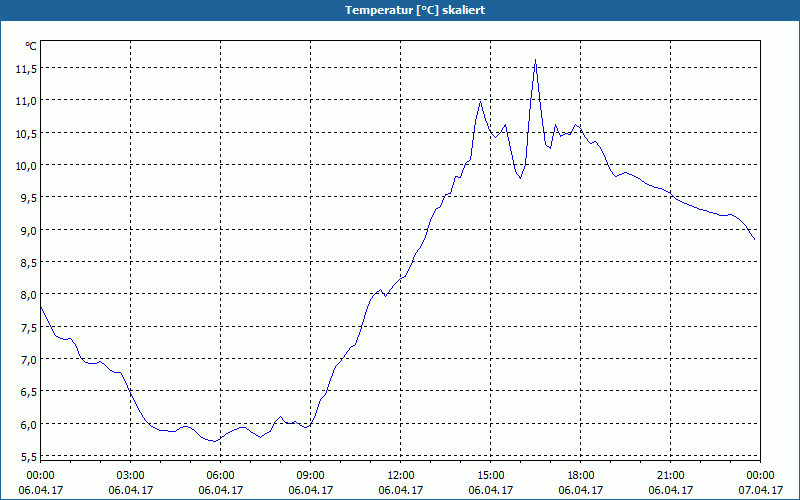Click the chart title Temperatur [°C] skaliert
The width and height of the screenshot is (800, 500).
click(x=415, y=10)
